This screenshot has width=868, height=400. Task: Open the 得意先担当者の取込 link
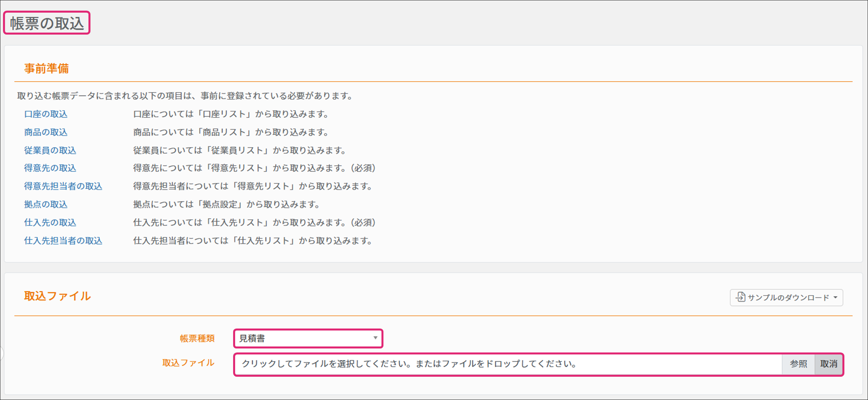(63, 186)
